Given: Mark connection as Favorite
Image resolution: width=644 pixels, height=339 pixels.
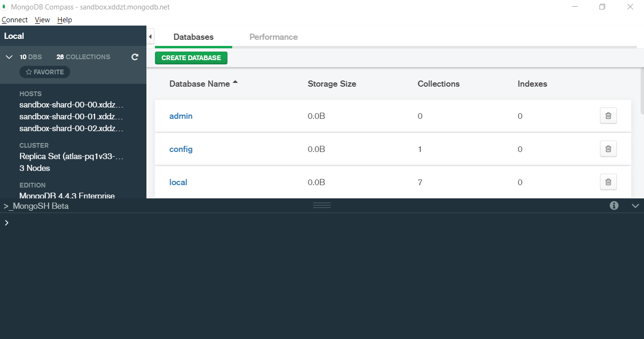Looking at the screenshot, I should coord(45,72).
